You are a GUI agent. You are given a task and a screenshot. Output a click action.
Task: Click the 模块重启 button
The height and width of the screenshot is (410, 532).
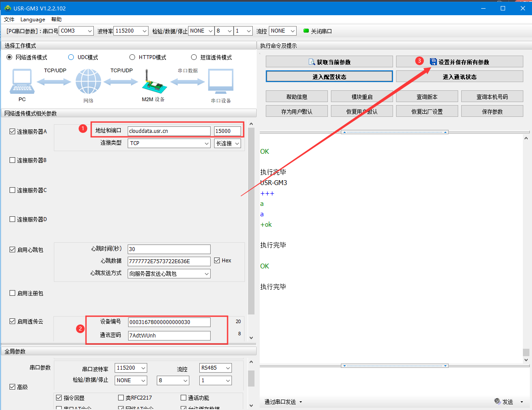click(x=362, y=97)
